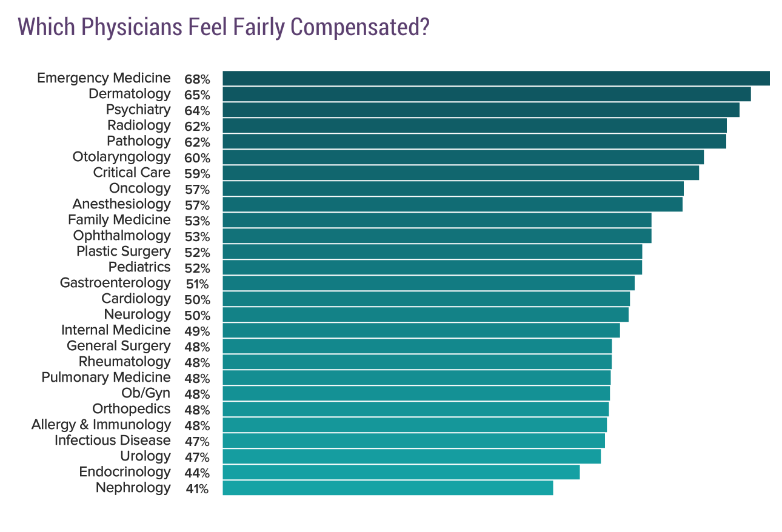The height and width of the screenshot is (532, 782).
Task: Click the Ob/Gyn label
Action: coord(146,393)
